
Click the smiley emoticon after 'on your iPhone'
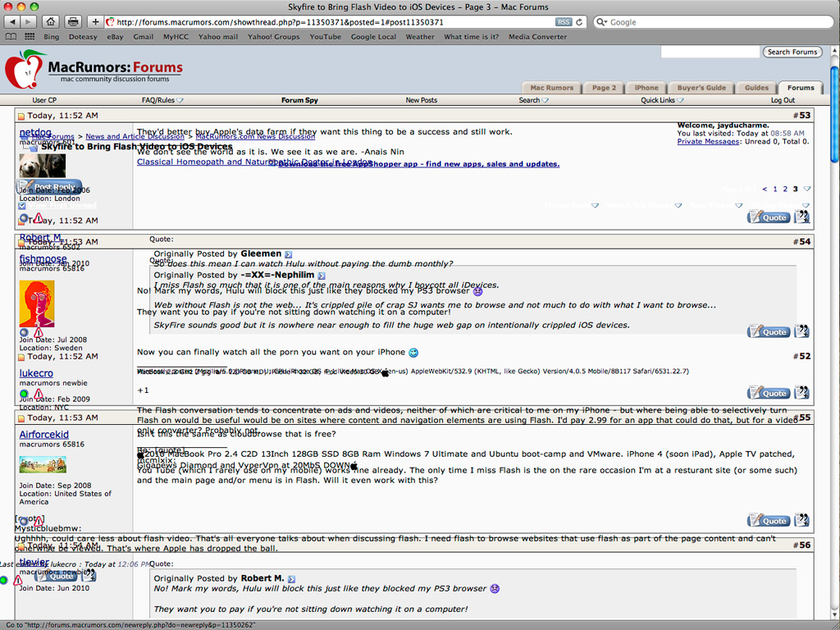tap(413, 353)
